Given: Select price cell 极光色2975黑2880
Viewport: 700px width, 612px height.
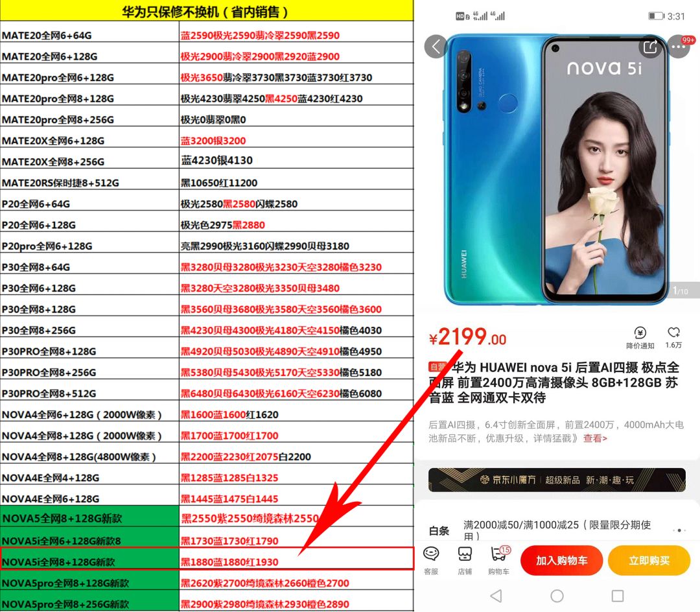Looking at the screenshot, I should 296,222.
